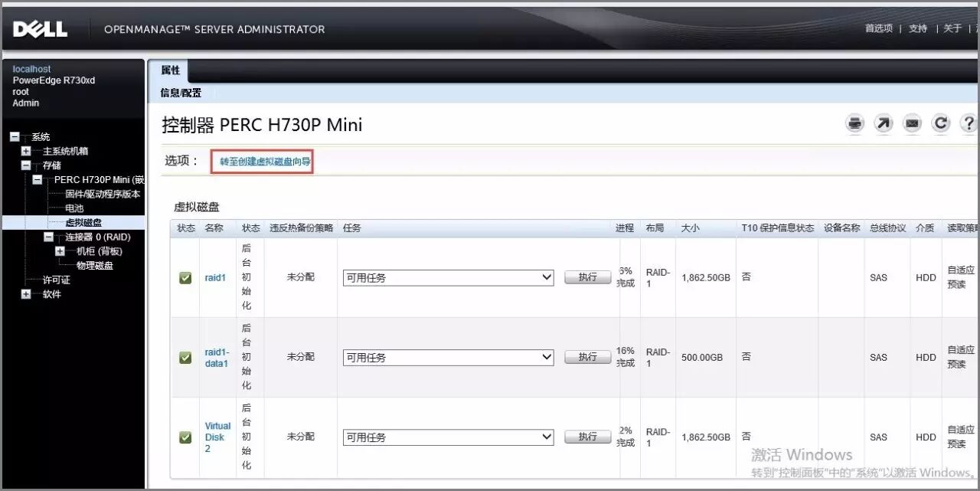Click green status check icon for raid1-data1
Screen dimensions: 980x491
185,358
